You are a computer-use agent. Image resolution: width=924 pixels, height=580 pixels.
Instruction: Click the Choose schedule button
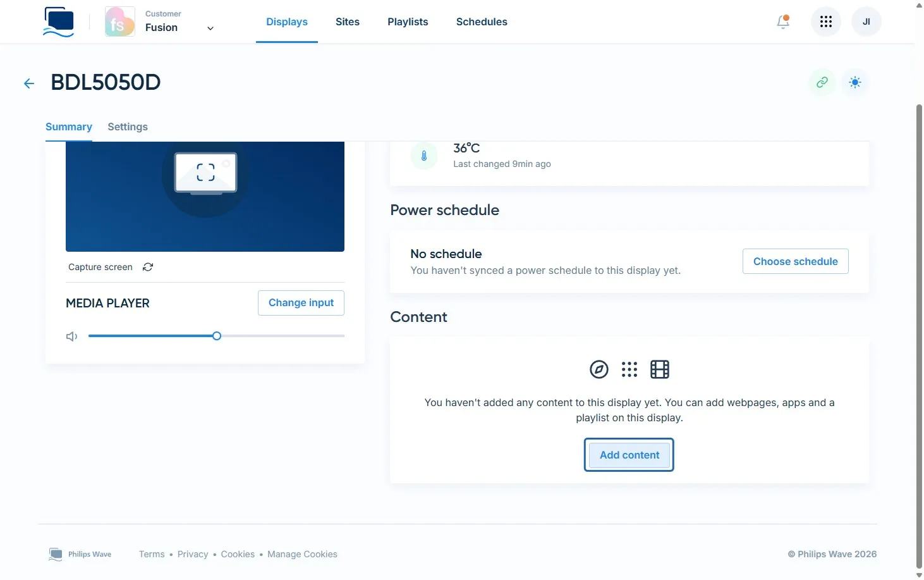795,261
